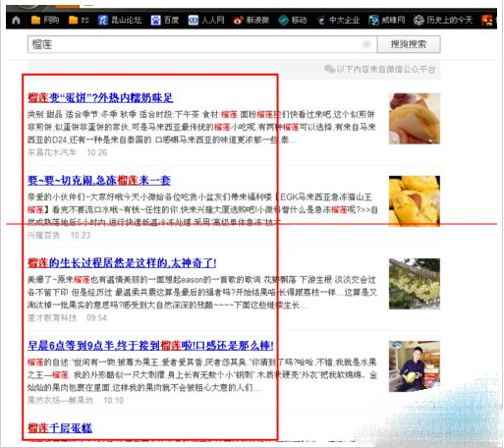The image size is (504, 448).
Task: Open the 榴莲变"蛋饼" article link
Action: click(x=100, y=97)
